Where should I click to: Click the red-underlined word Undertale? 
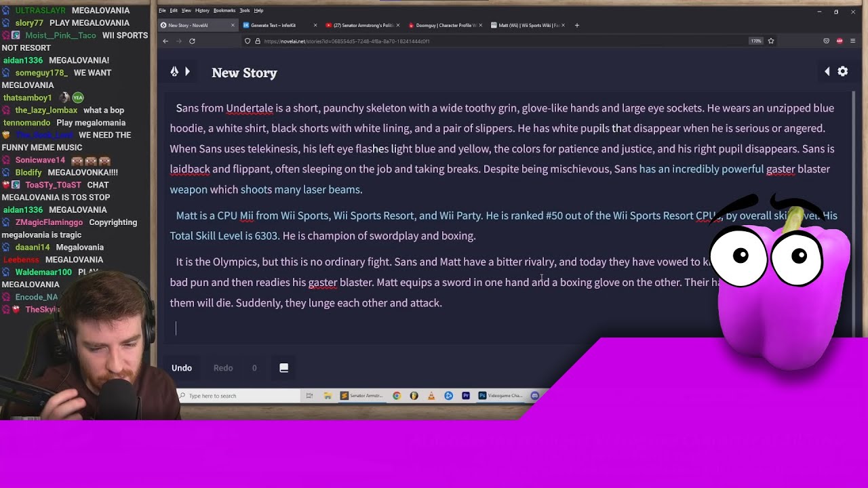coord(250,108)
